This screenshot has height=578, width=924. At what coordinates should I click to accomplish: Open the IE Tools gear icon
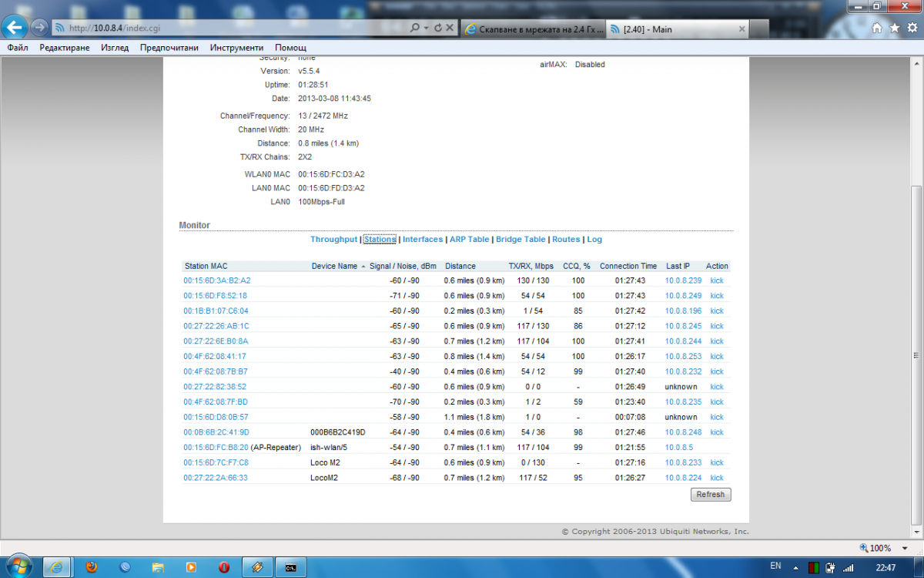[x=911, y=28]
